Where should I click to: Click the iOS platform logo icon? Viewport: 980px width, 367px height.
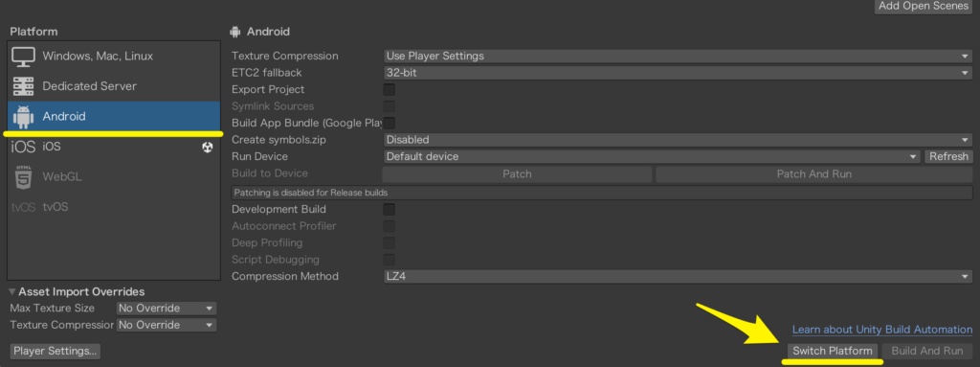[23, 147]
